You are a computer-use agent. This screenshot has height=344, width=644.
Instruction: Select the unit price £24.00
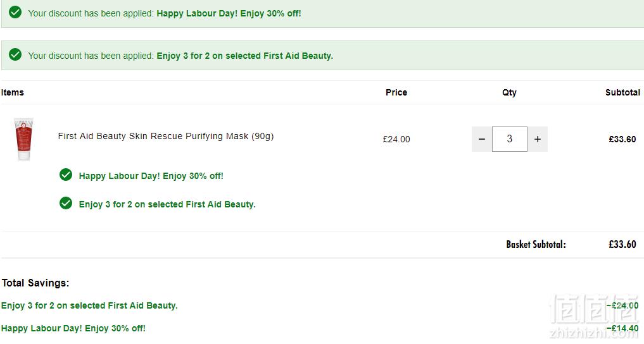click(x=396, y=139)
